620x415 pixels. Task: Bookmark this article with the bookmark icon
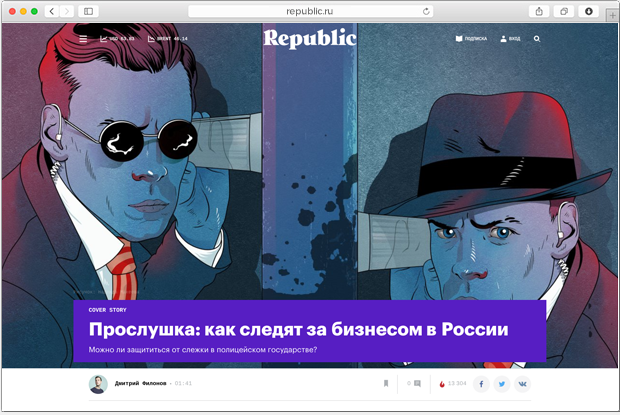(386, 383)
